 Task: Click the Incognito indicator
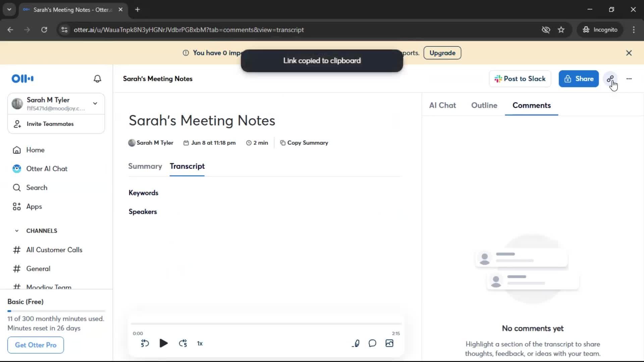point(600,30)
